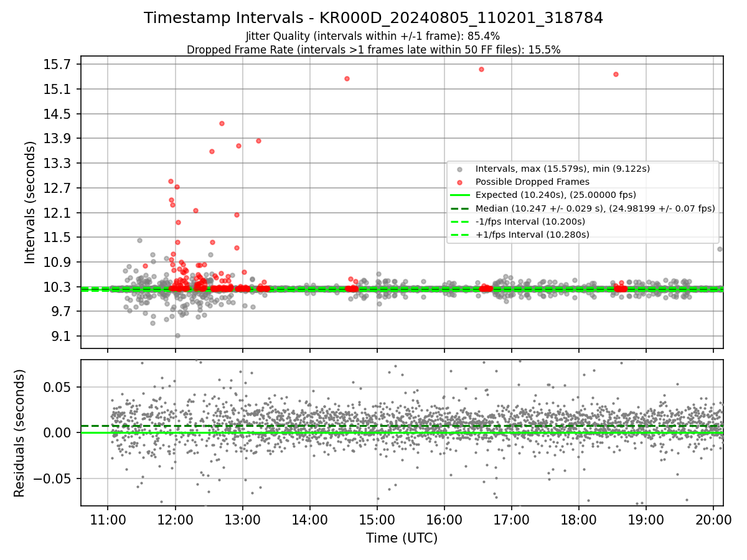
Task: Select the 'Time (UTC)' x-axis label
Action: coord(402,538)
